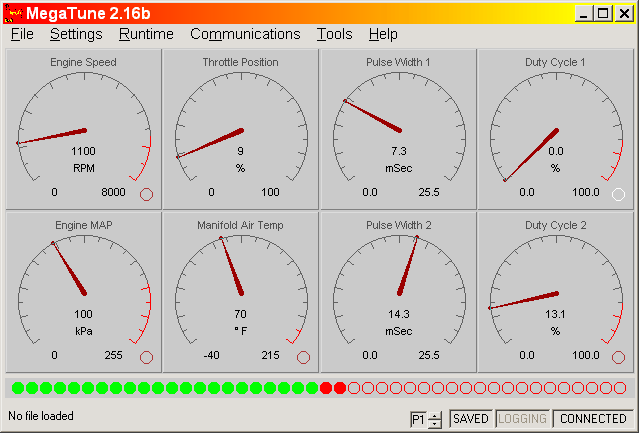
Task: Click the 100 kPa readout
Action: tap(83, 314)
